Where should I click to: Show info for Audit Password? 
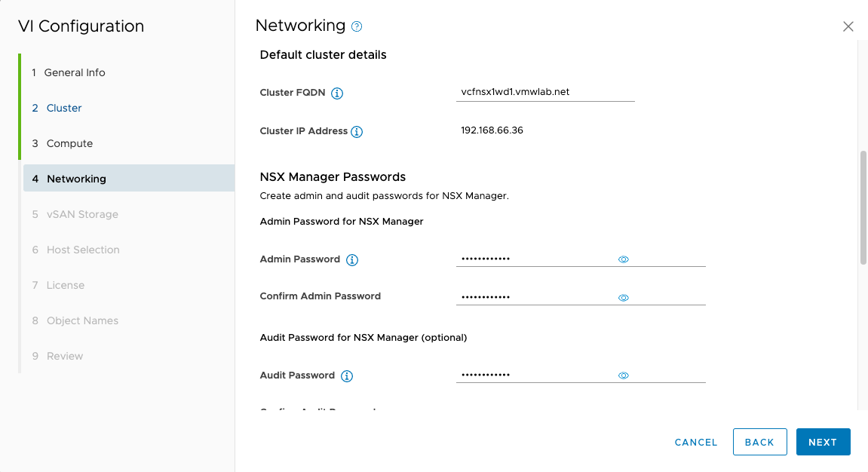[x=347, y=376]
